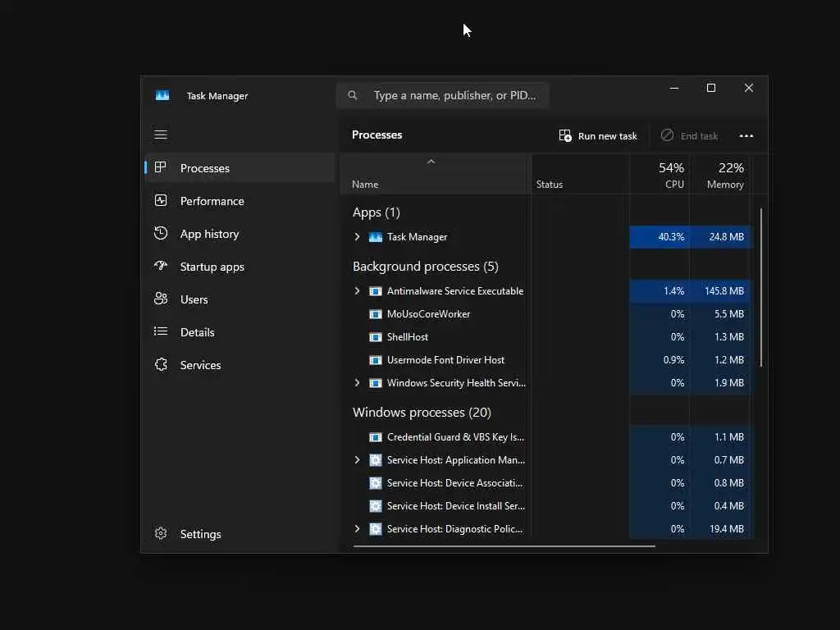The width and height of the screenshot is (840, 630).
Task: Expand Windows Security Health Service row
Action: click(358, 383)
